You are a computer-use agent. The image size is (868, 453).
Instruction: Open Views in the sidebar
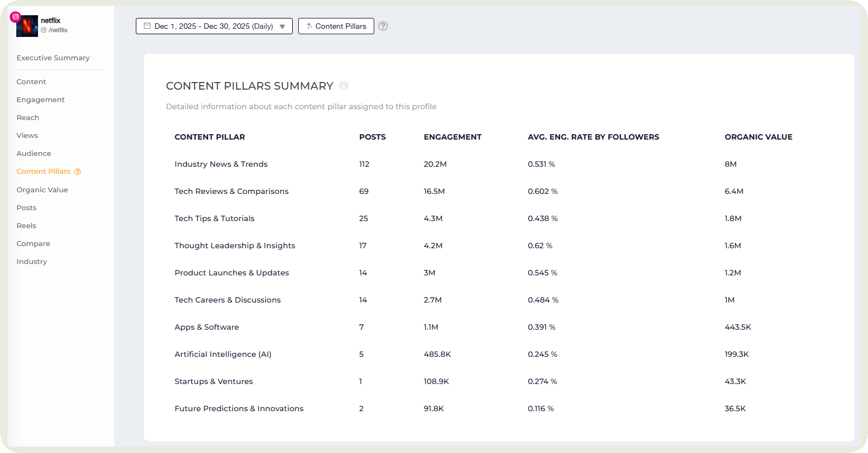point(27,136)
